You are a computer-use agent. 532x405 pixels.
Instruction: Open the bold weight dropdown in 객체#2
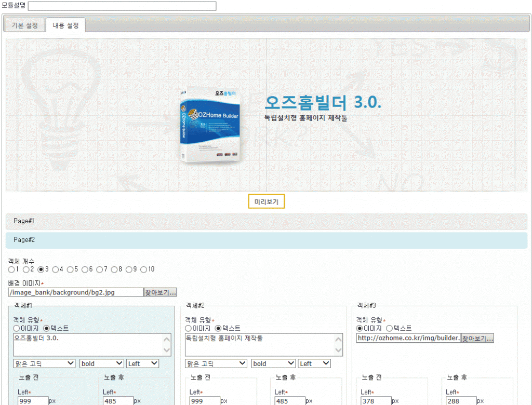(x=273, y=363)
